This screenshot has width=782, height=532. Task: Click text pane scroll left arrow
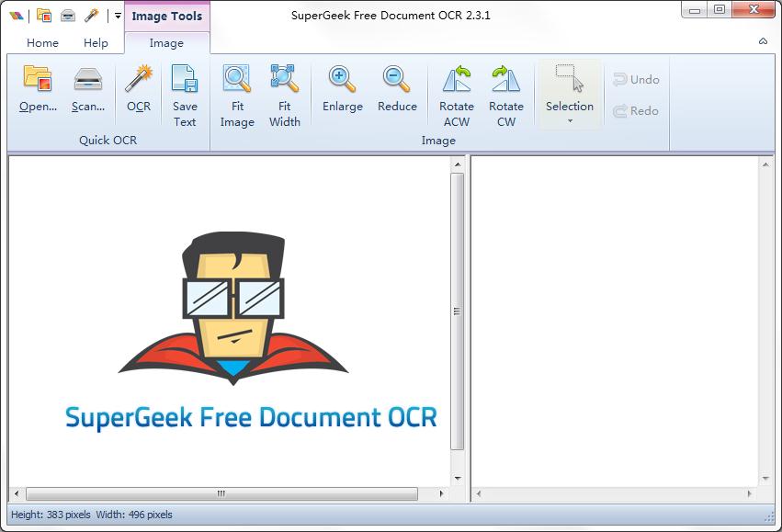(478, 493)
